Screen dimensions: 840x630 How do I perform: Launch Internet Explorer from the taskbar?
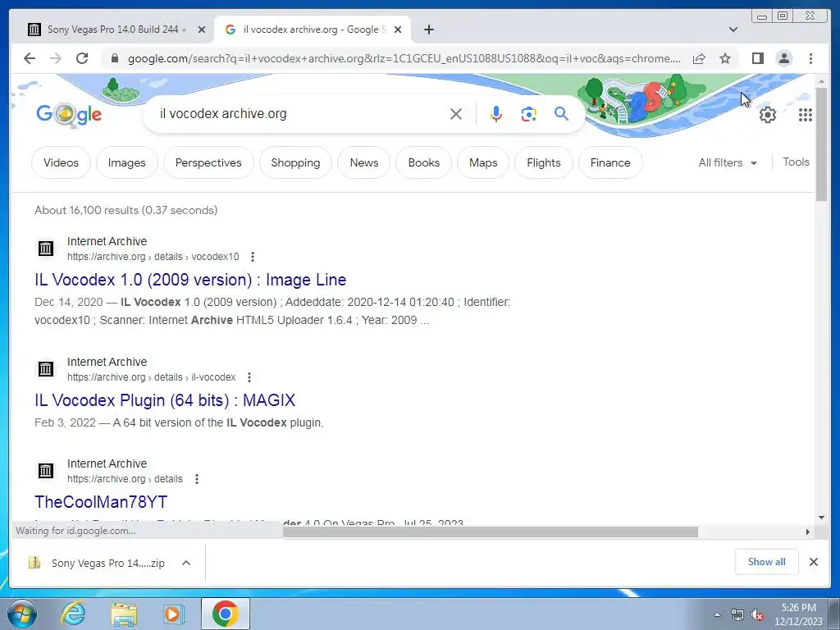tap(73, 614)
